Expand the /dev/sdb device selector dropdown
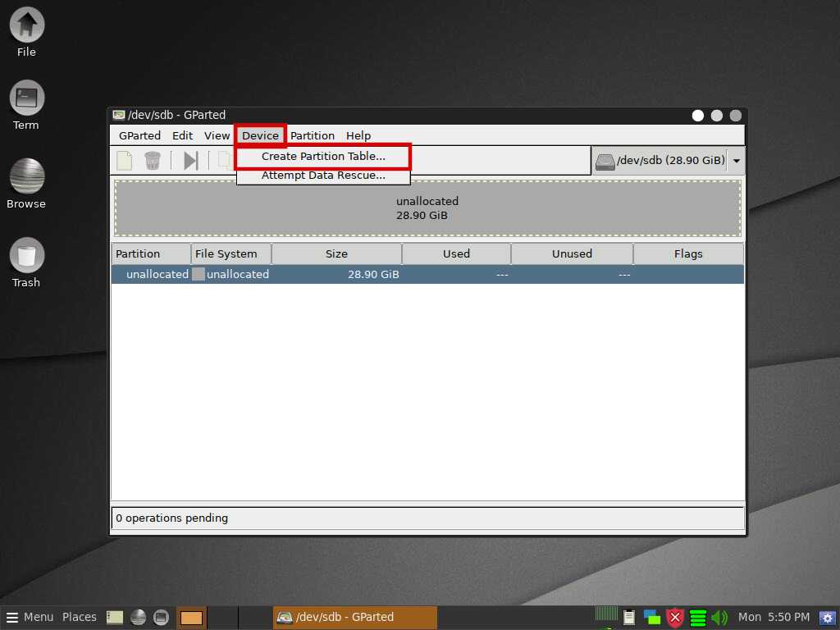The height and width of the screenshot is (630, 840). tap(736, 161)
